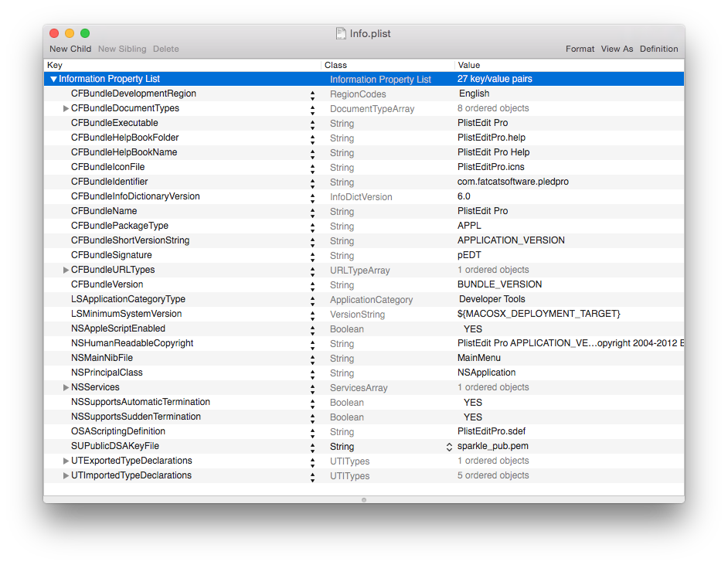Screen dimensions: 728x565
Task: Click the reorder stepper for CFBundleSignature
Action: [x=312, y=257]
